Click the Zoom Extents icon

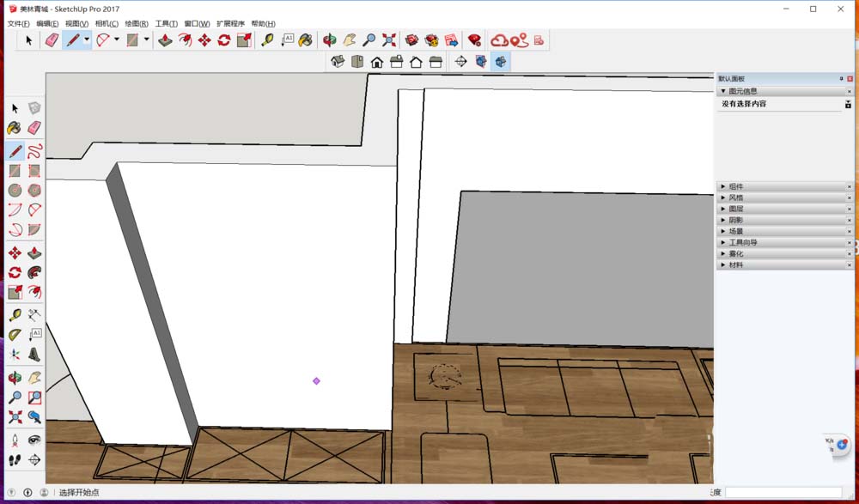click(388, 39)
